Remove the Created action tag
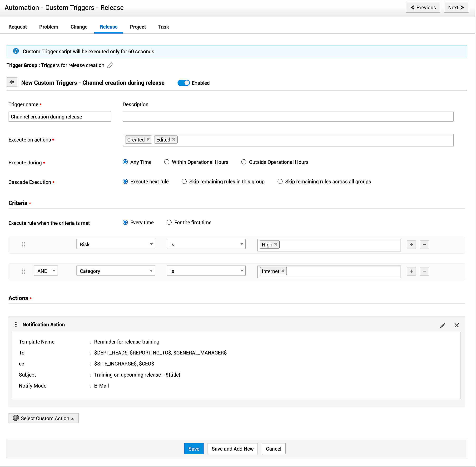 148,140
